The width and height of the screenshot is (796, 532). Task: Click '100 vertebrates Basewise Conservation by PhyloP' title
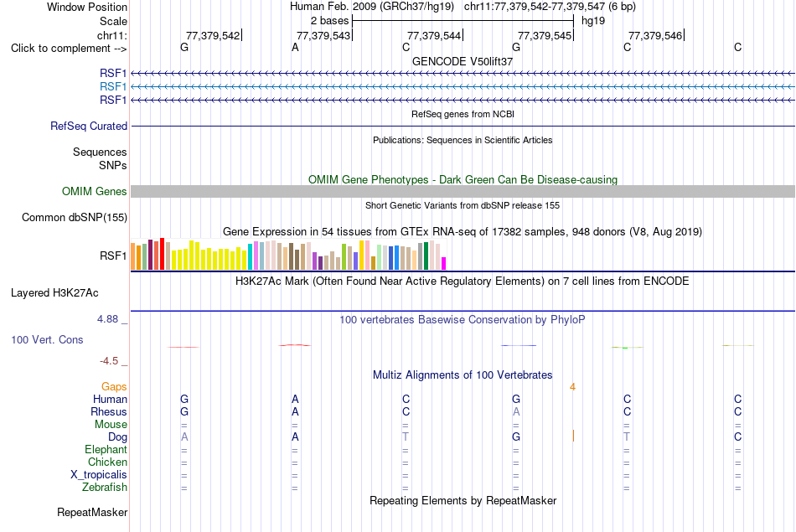point(463,320)
